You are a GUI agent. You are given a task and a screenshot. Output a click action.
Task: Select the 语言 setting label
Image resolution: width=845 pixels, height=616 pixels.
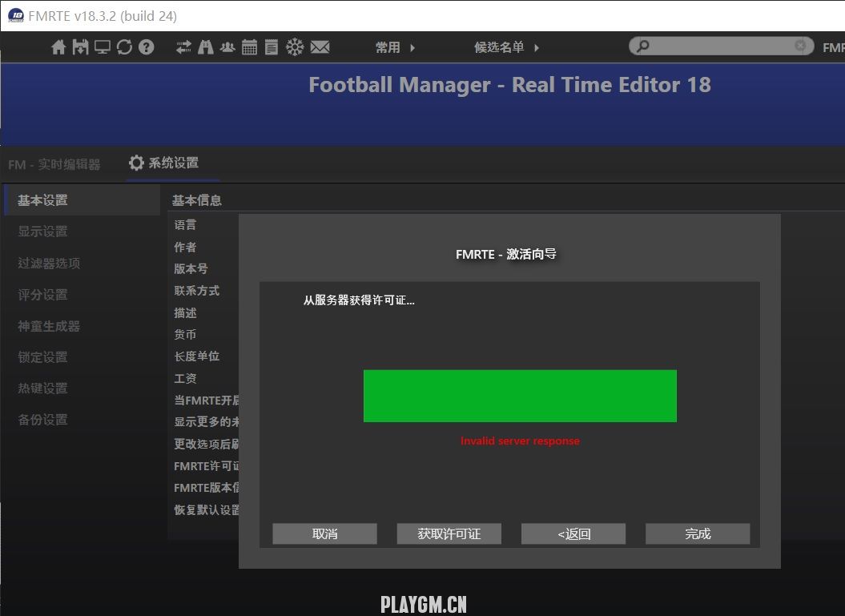(185, 225)
